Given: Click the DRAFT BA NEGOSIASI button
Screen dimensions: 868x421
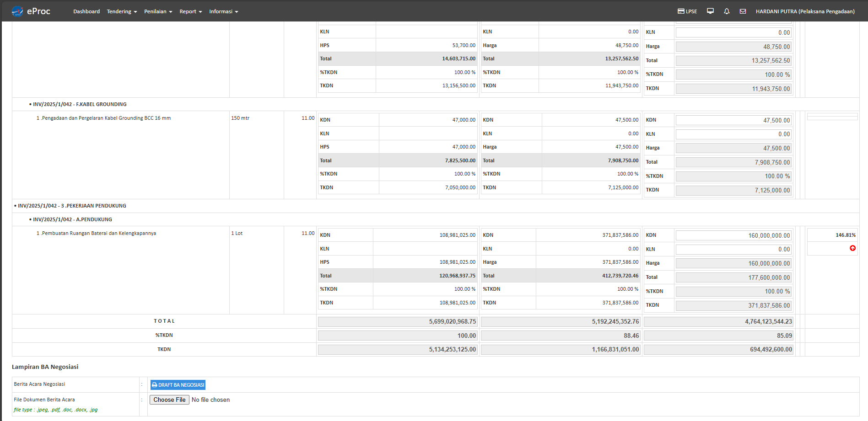Looking at the screenshot, I should pyautogui.click(x=178, y=385).
